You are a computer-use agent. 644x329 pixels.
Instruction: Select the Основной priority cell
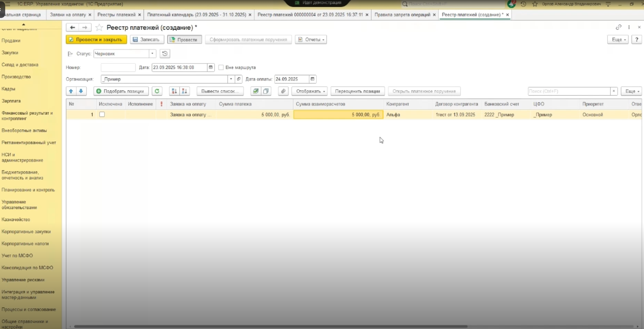click(x=604, y=115)
